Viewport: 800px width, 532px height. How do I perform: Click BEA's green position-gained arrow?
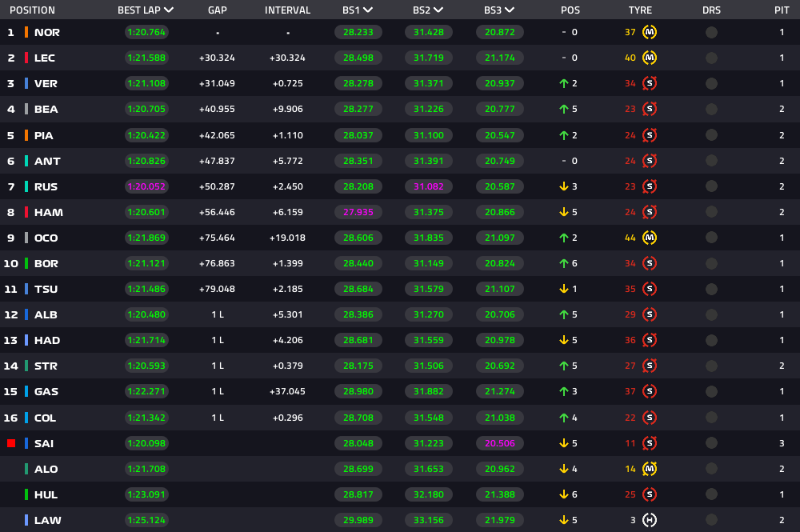click(564, 110)
